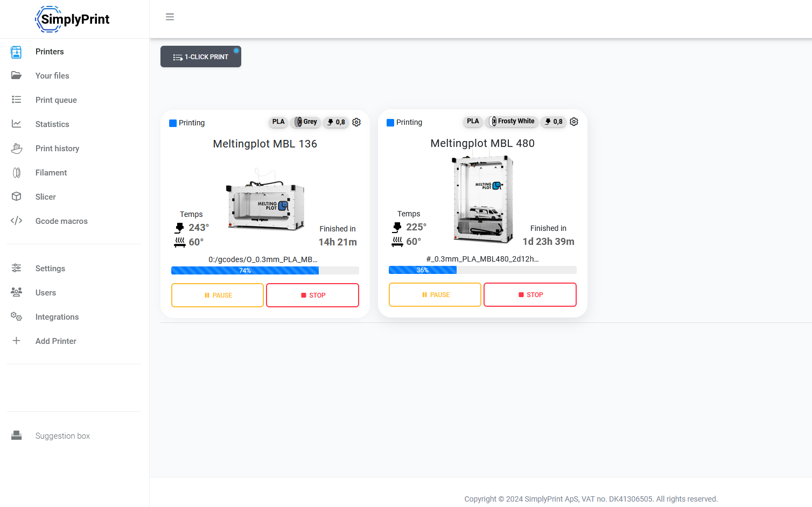Click the 14h 21m finish time
This screenshot has height=507, width=812.
[x=338, y=242]
